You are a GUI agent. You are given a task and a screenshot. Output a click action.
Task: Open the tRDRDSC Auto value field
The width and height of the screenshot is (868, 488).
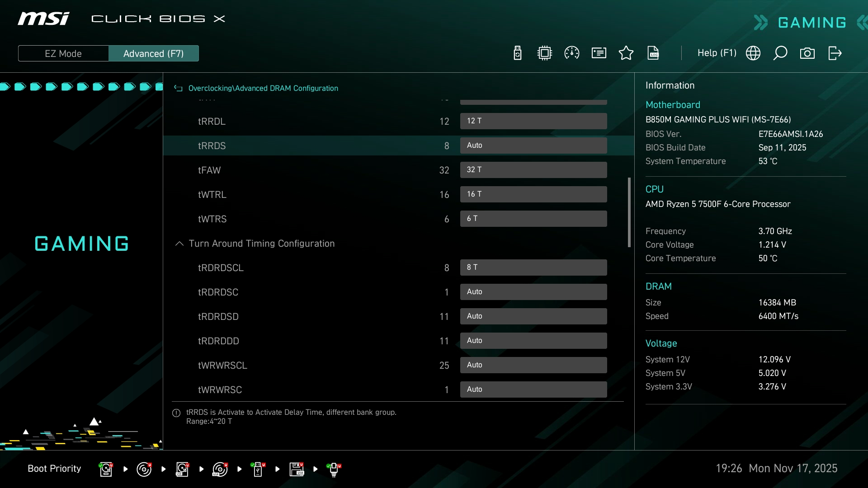(x=533, y=292)
